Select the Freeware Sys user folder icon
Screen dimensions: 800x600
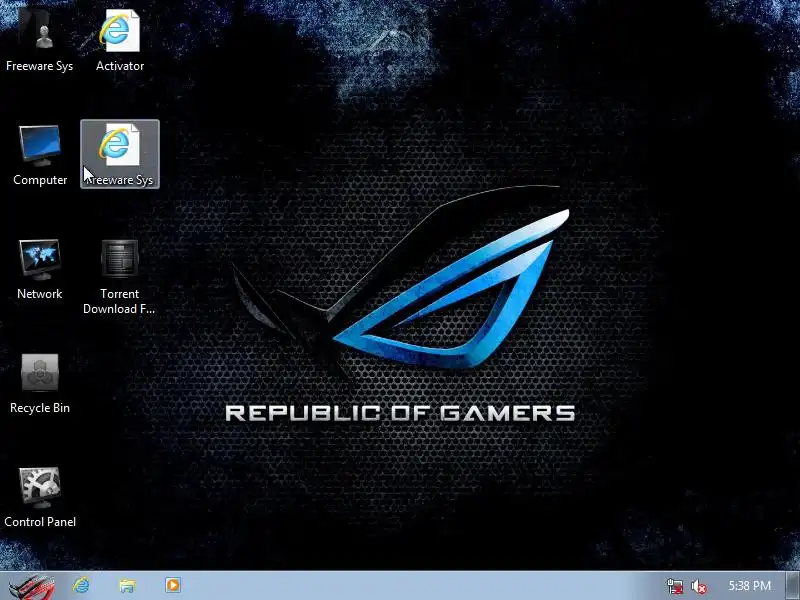[x=39, y=38]
